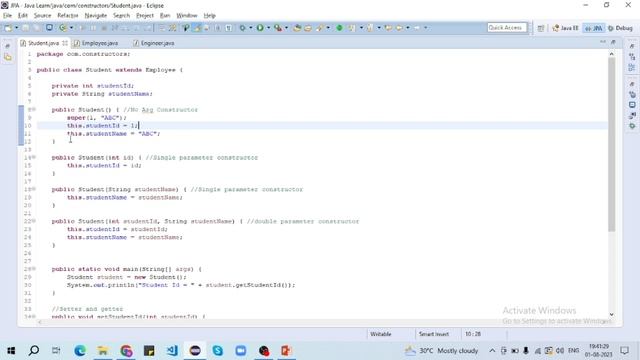Open the Edit menu
Image resolution: width=640 pixels, height=360 pixels.
22,16
